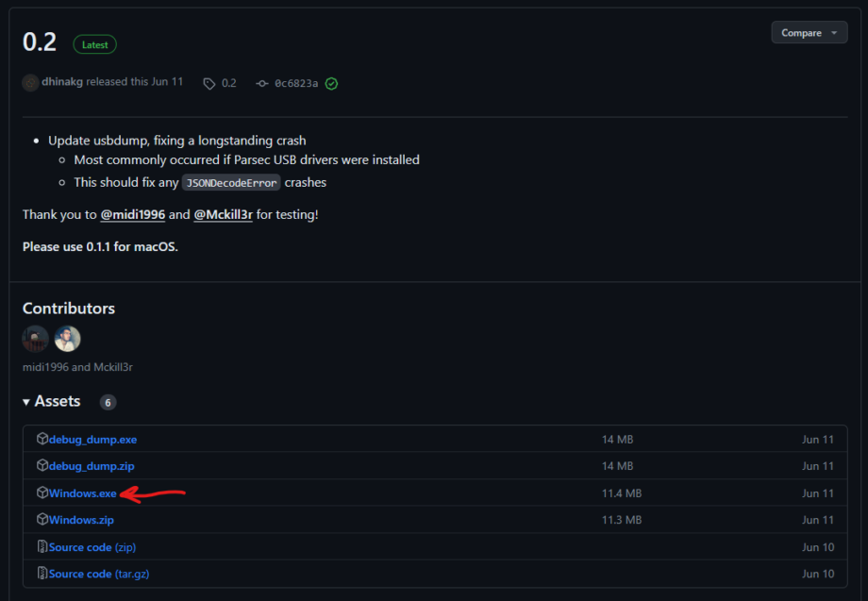Open the @Mckill3r mention link
This screenshot has width=868, height=601.
(x=223, y=215)
